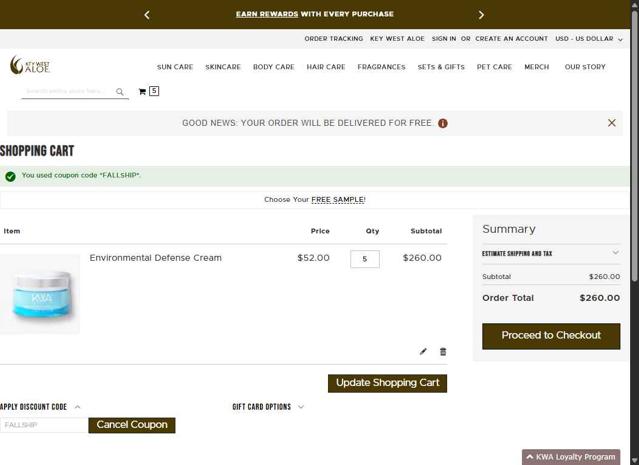
Task: Click the Key West Aloe top link
Action: coord(397,39)
